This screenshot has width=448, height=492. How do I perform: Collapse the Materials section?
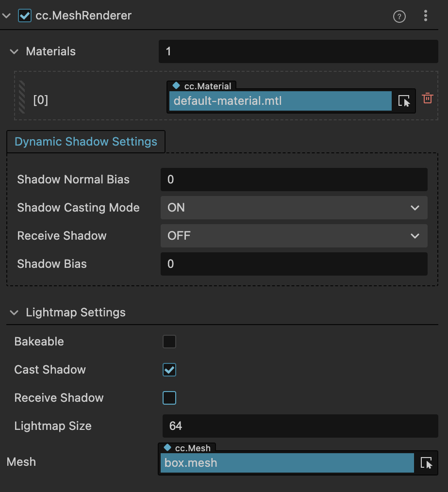15,51
